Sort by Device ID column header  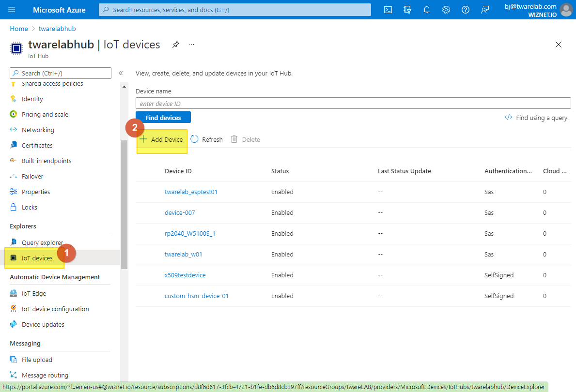pyautogui.click(x=178, y=171)
